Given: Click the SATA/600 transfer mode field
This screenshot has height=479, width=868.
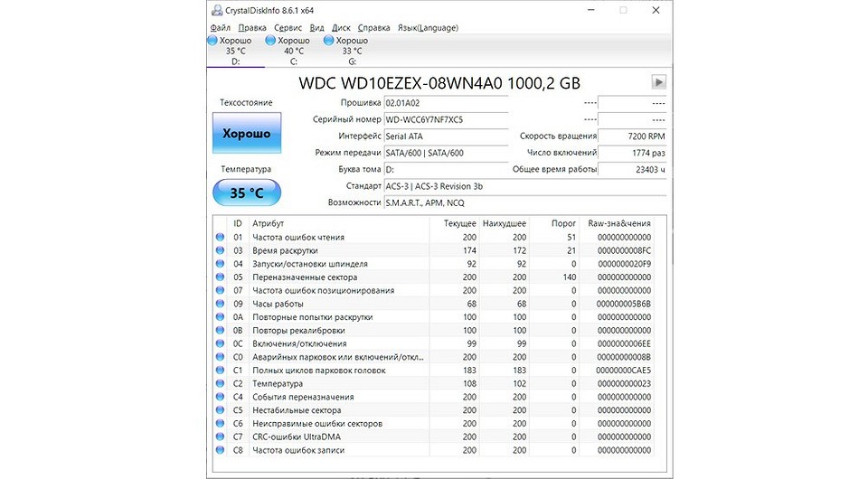Looking at the screenshot, I should 446,153.
